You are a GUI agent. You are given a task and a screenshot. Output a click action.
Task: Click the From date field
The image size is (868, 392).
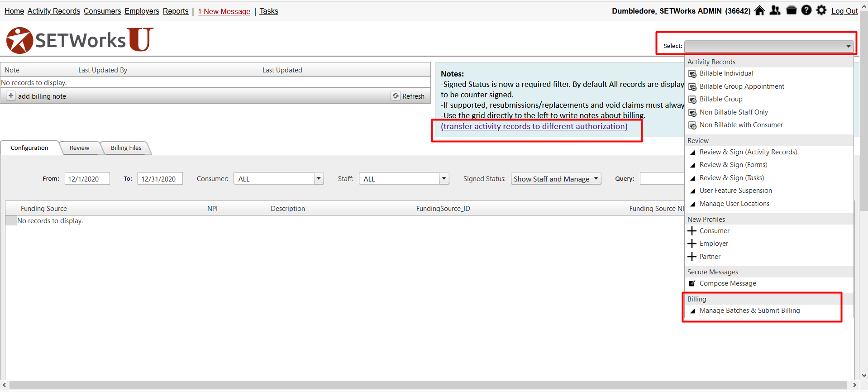point(87,178)
